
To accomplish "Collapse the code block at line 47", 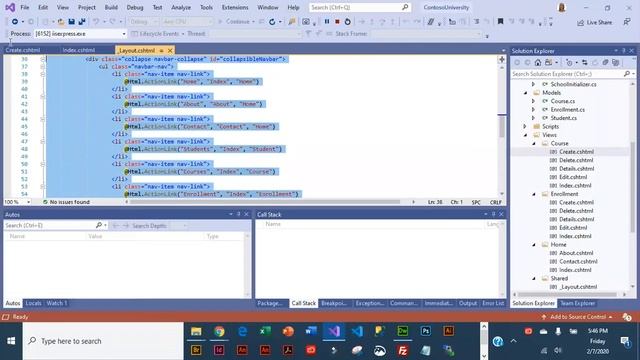I will (42, 142).
